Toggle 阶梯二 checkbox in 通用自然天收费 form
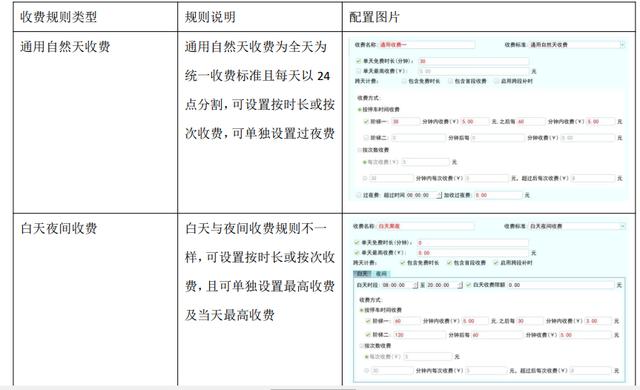The image size is (640, 390). (366, 138)
